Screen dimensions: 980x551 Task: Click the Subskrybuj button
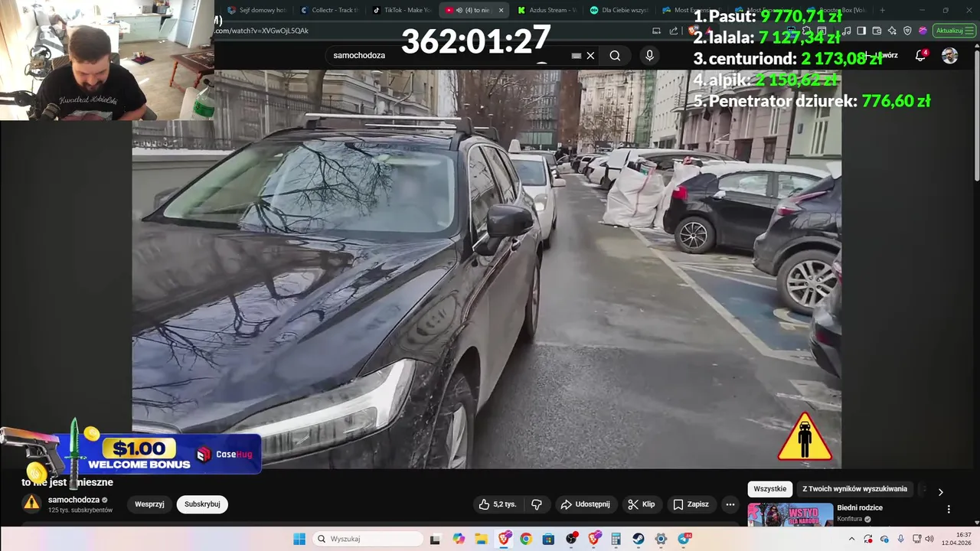(202, 504)
